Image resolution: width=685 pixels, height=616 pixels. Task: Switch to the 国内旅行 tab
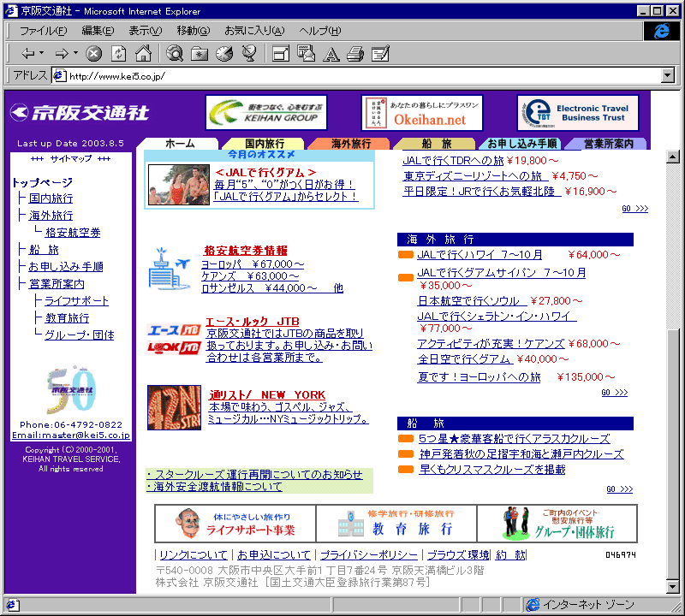click(x=264, y=144)
